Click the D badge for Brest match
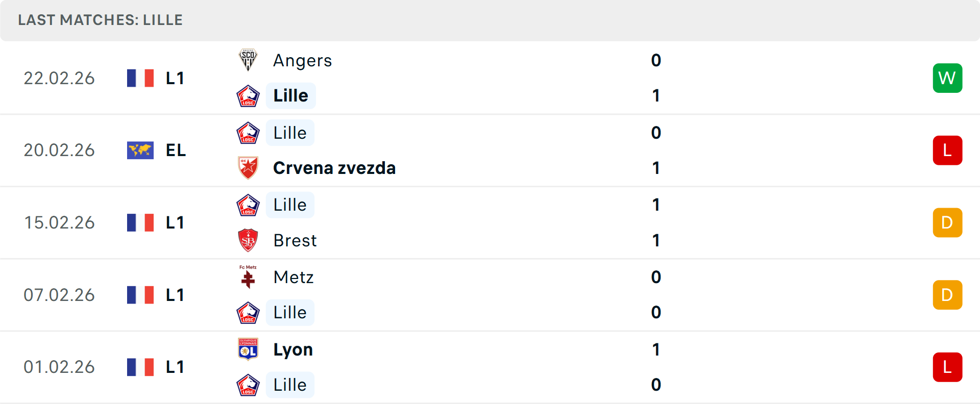 947,223
